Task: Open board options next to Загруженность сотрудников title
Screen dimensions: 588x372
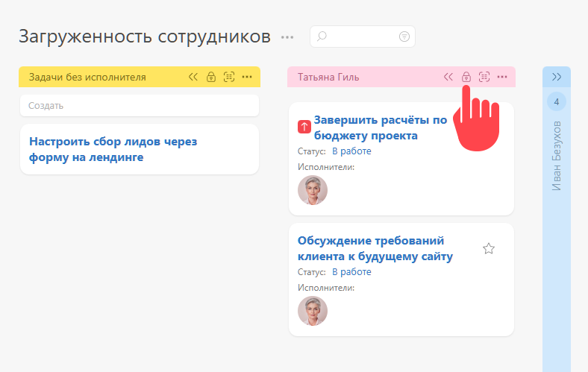Action: [287, 37]
